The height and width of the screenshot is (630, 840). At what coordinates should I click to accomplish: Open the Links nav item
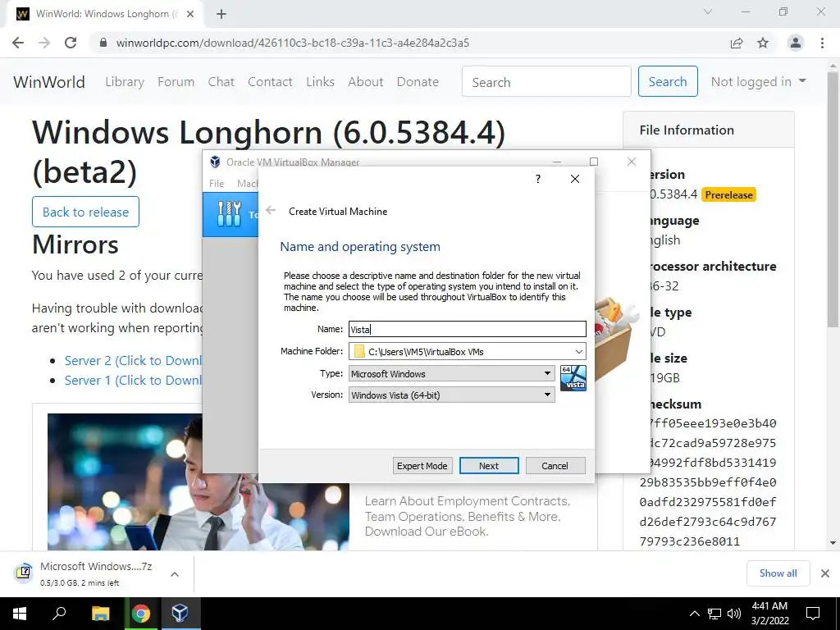click(x=321, y=81)
